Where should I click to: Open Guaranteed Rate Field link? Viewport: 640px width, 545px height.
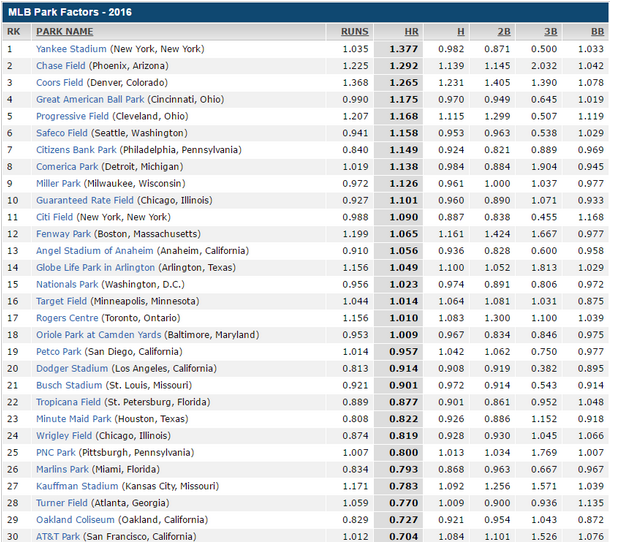pyautogui.click(x=85, y=200)
